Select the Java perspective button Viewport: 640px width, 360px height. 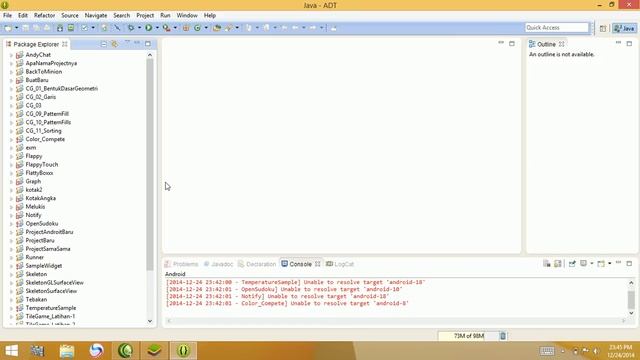point(624,28)
